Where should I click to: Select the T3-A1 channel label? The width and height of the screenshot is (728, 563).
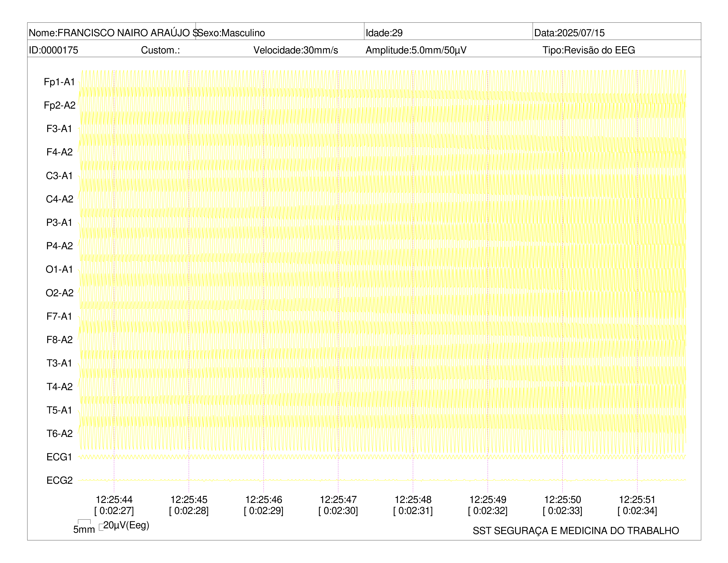point(59,363)
